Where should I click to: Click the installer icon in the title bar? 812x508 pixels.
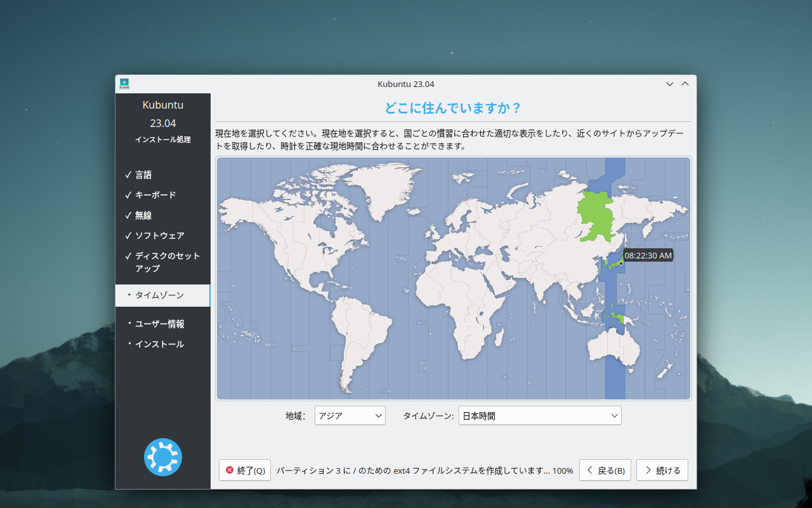coord(124,84)
